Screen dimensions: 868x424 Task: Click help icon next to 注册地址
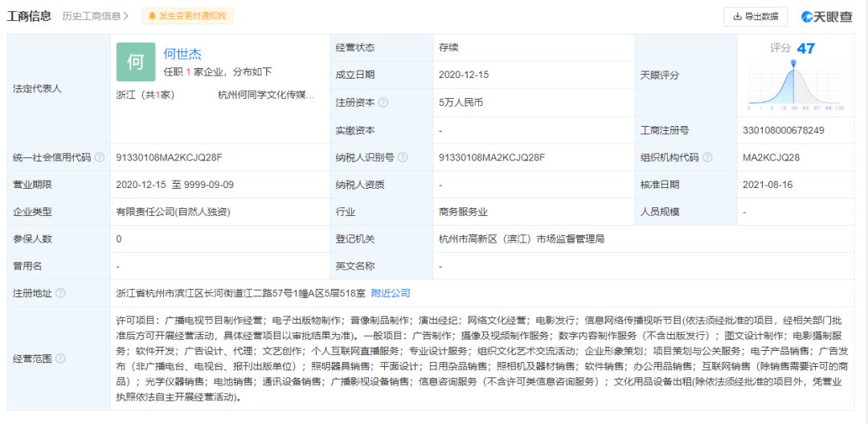[x=60, y=293]
